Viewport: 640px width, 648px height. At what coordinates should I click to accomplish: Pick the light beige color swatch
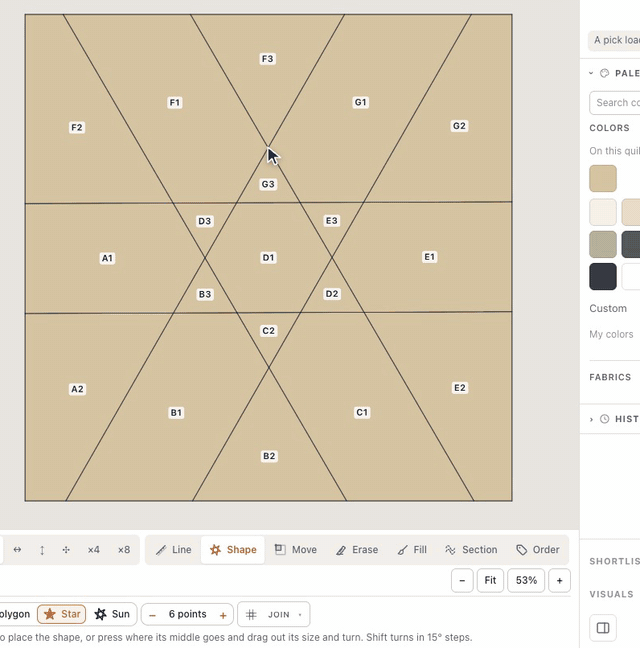coord(631,212)
